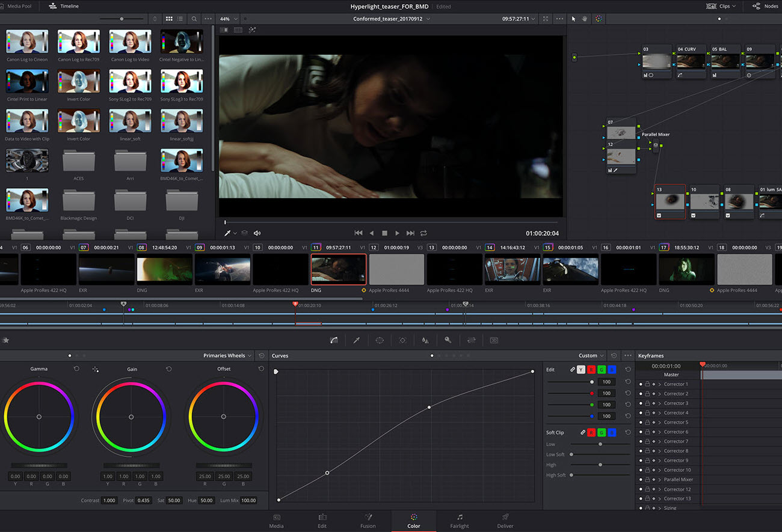Viewport: 782px width, 532px height.
Task: Click the Contrast value field 1.000
Action: click(109, 500)
